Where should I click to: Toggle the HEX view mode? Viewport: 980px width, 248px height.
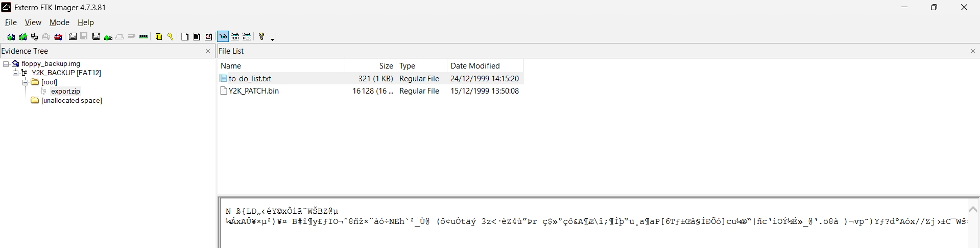[247, 37]
